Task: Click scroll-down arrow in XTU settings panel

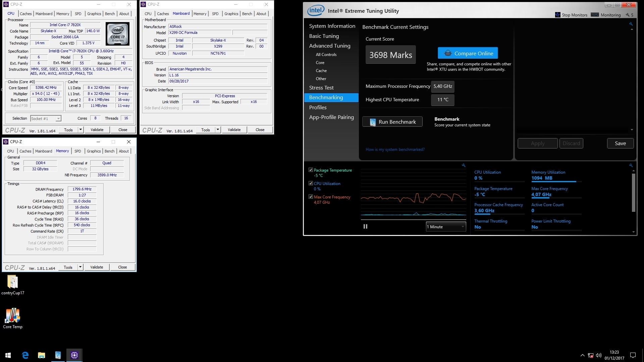Action: pos(632,130)
